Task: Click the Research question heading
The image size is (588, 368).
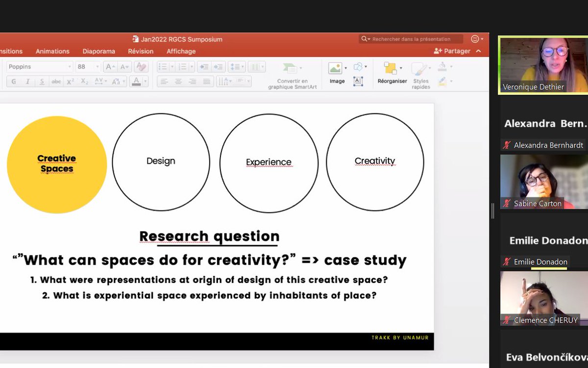Action: (x=209, y=236)
